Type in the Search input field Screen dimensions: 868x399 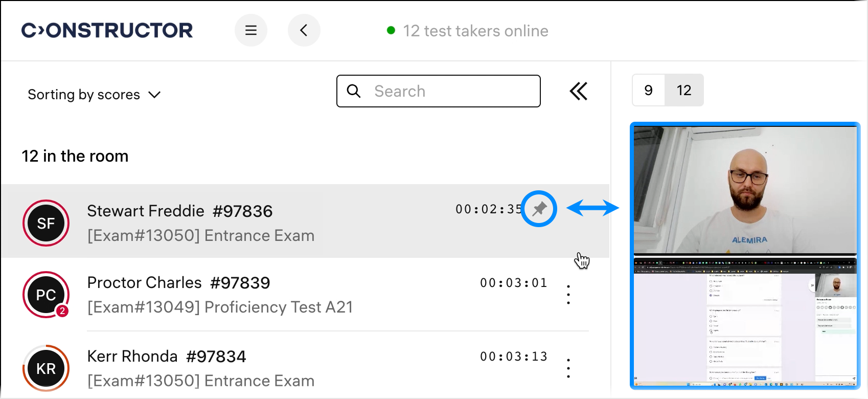450,92
